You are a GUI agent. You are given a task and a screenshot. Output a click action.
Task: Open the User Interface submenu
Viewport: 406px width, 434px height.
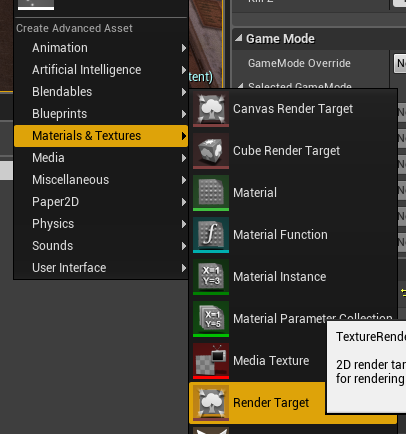click(101, 268)
